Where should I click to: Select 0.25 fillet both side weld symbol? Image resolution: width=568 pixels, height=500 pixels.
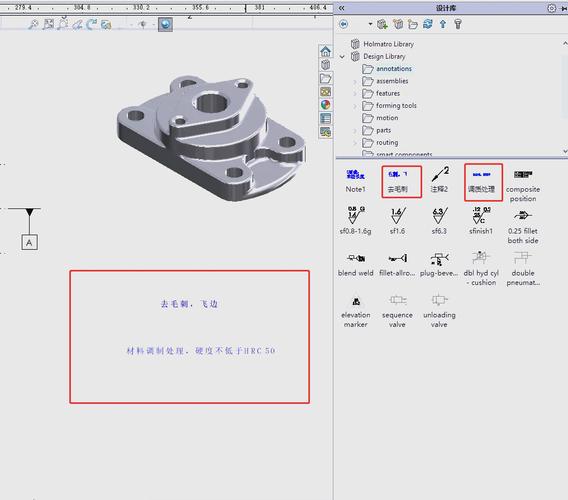(x=523, y=226)
